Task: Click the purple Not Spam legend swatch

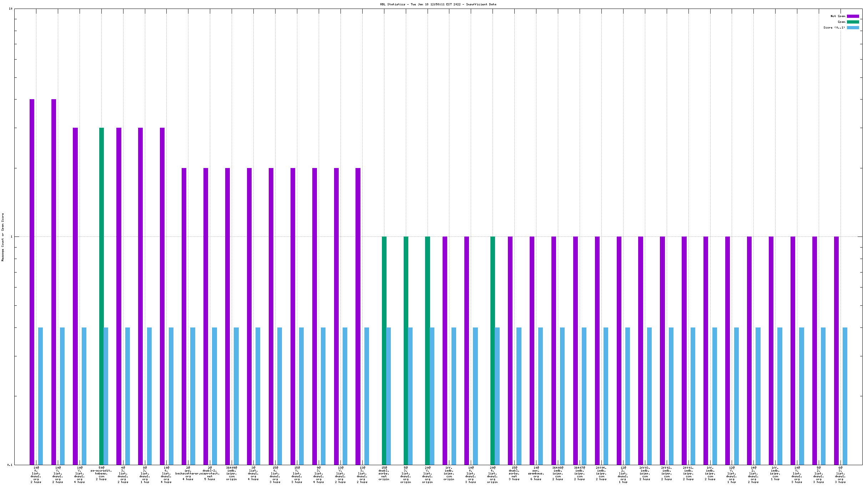Action: click(853, 16)
